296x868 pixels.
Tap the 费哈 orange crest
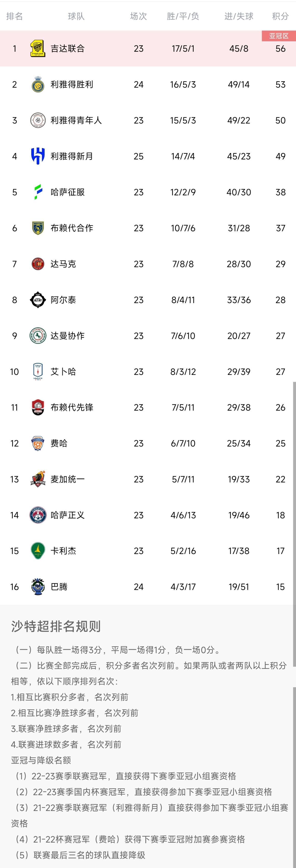pos(38,443)
